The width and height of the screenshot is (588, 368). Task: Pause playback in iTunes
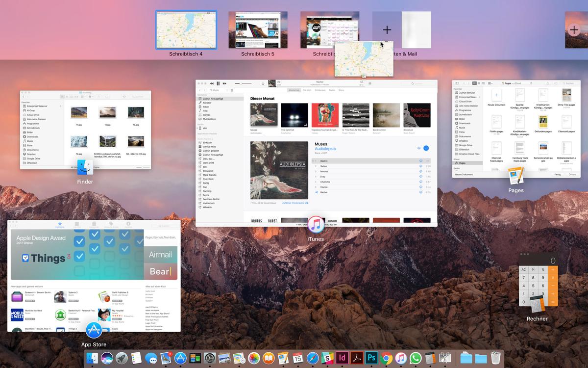coord(218,84)
